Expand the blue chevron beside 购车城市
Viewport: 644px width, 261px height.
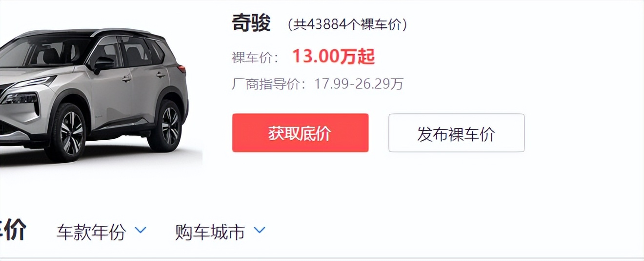[x=260, y=230]
